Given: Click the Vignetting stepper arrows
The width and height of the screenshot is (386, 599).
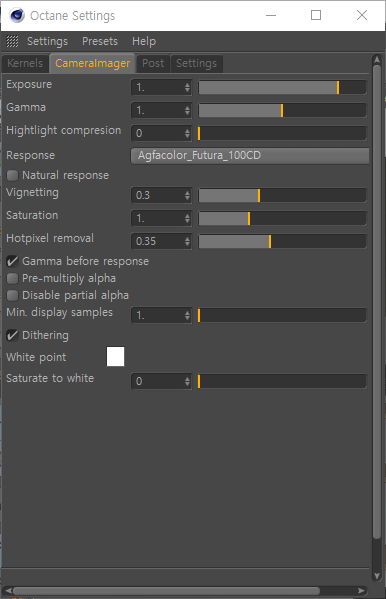Looking at the screenshot, I should point(187,195).
